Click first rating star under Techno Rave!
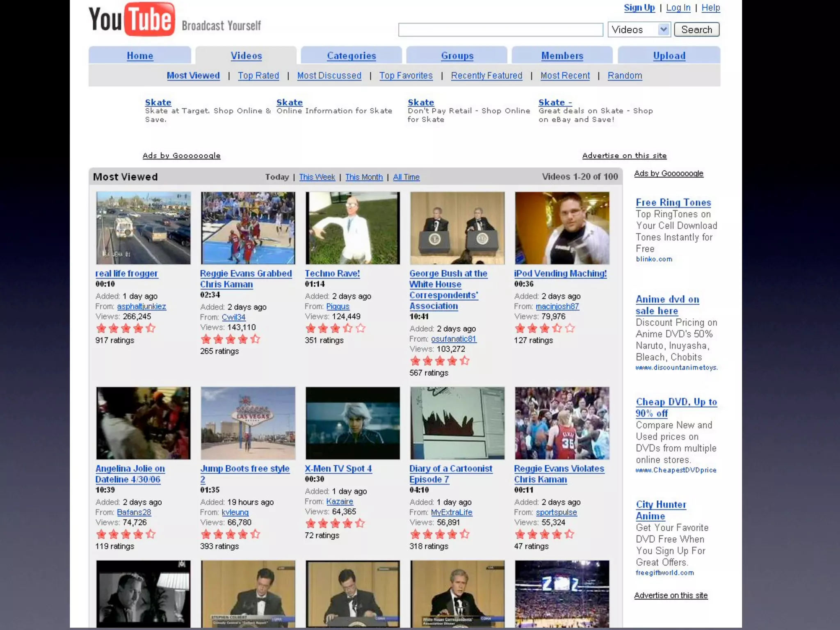This screenshot has width=840, height=630. (311, 328)
